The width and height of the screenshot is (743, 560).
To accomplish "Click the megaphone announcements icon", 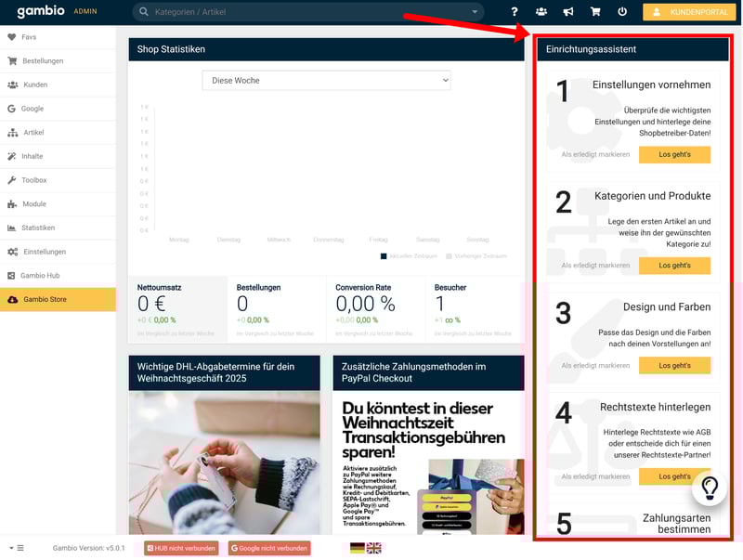I will [568, 12].
